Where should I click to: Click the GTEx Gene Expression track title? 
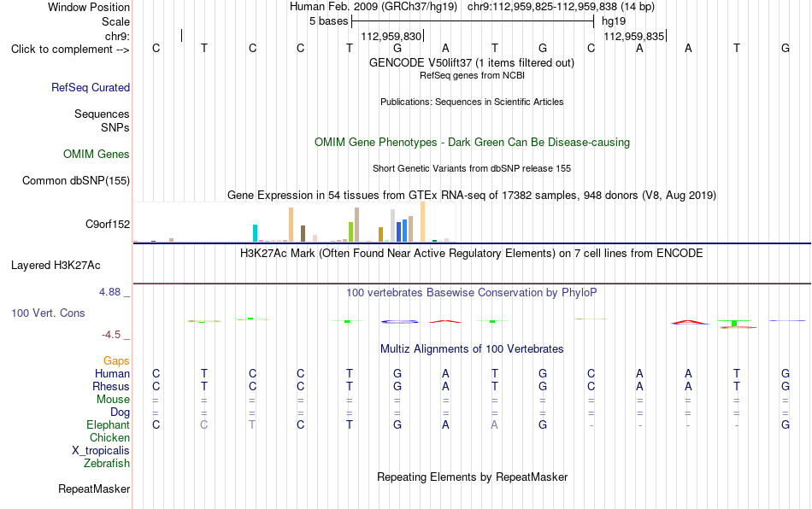coord(472,195)
